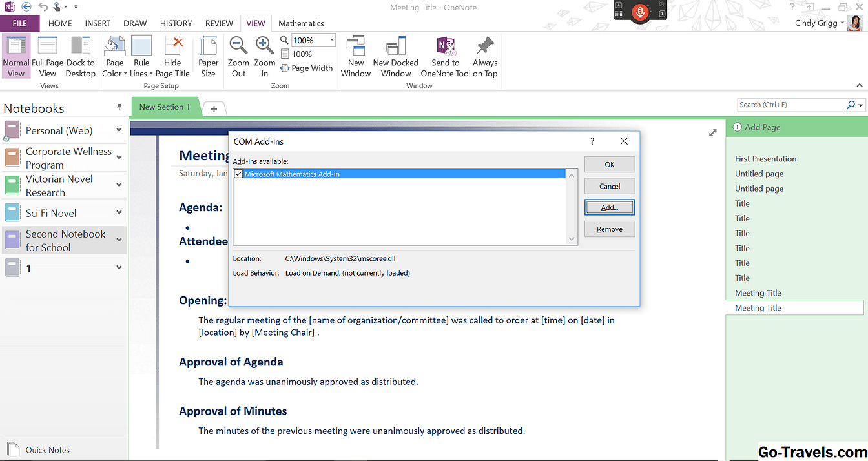Expand the Sci Fi Novel notebook

coord(119,212)
